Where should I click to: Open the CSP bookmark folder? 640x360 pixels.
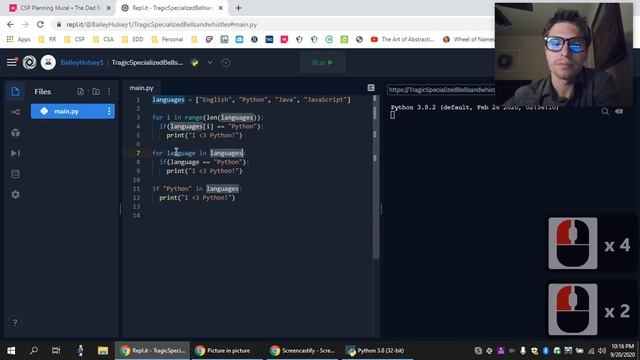point(75,39)
